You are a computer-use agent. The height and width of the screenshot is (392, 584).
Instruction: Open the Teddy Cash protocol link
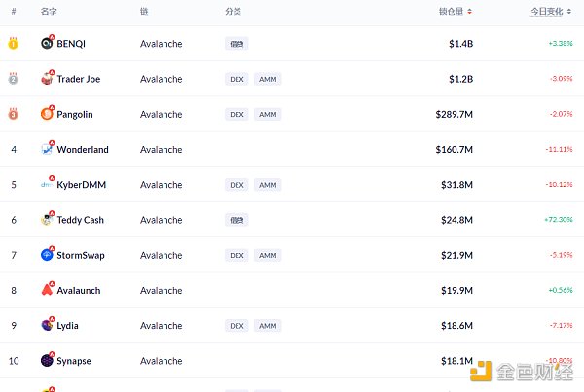[80, 220]
